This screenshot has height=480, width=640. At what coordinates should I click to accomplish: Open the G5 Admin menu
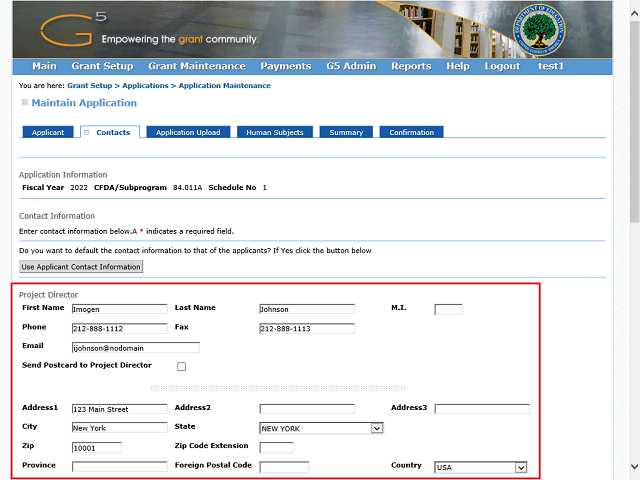click(x=351, y=66)
